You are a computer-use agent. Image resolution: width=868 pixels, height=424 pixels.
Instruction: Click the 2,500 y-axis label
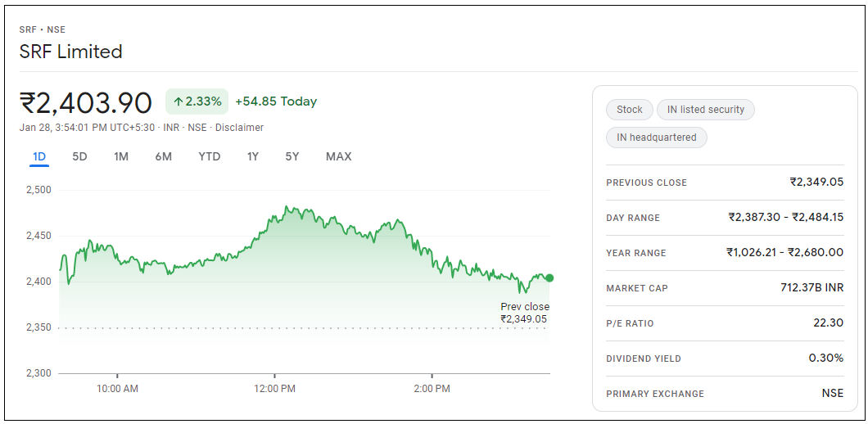pos(38,190)
